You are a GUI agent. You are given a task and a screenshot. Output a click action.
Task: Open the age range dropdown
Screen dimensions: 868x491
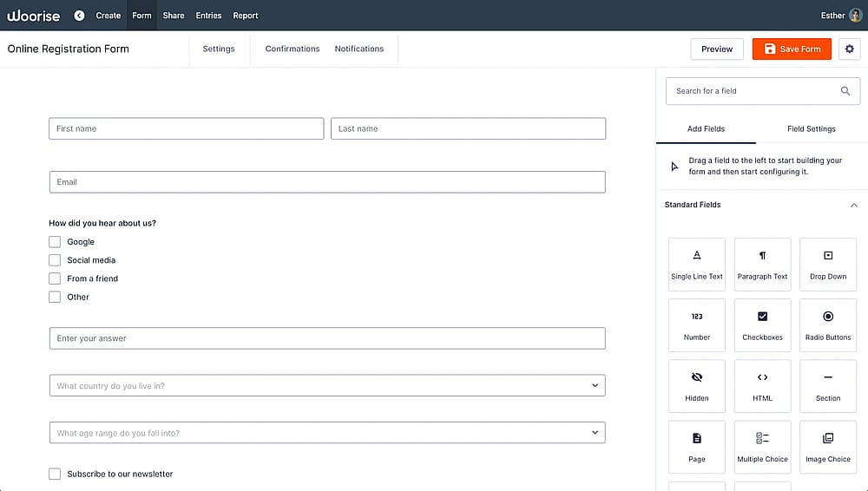click(x=327, y=433)
